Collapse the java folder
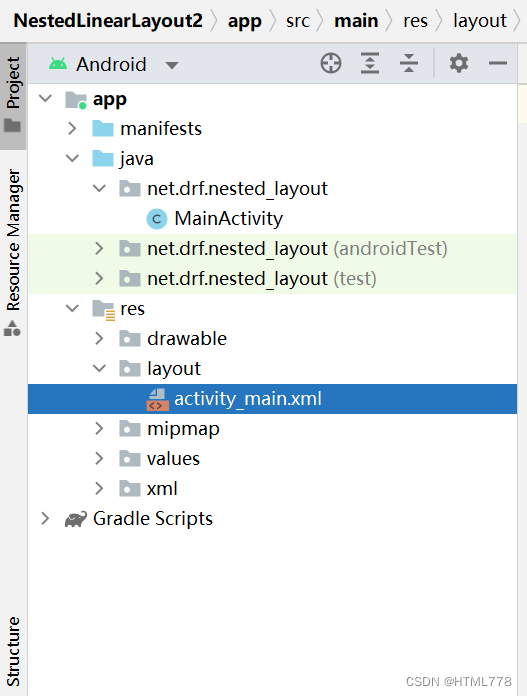Screen dimensions: 527x696 pos(72,158)
